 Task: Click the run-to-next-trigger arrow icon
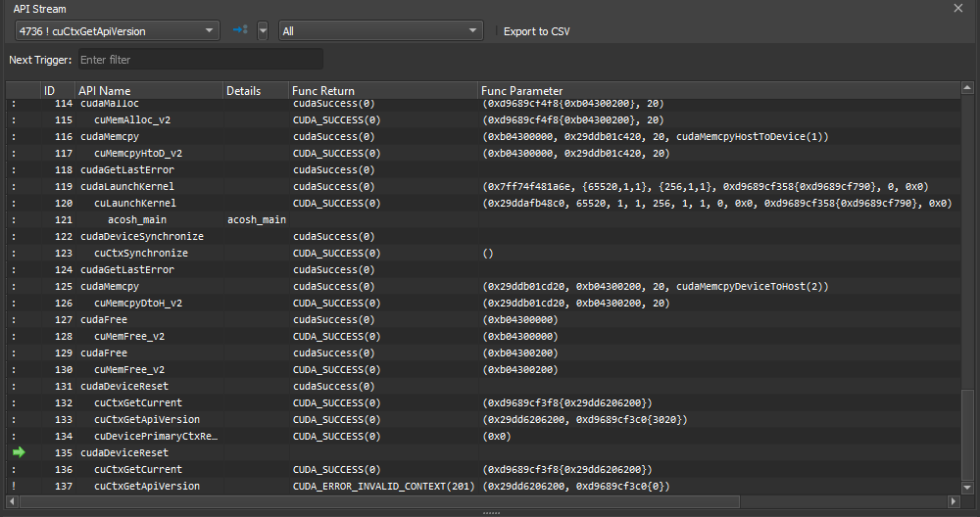(x=239, y=30)
